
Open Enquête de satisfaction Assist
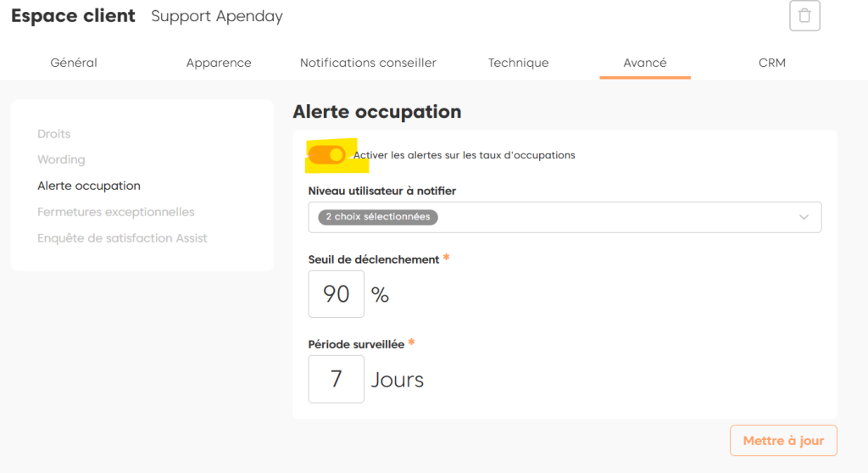tap(122, 238)
